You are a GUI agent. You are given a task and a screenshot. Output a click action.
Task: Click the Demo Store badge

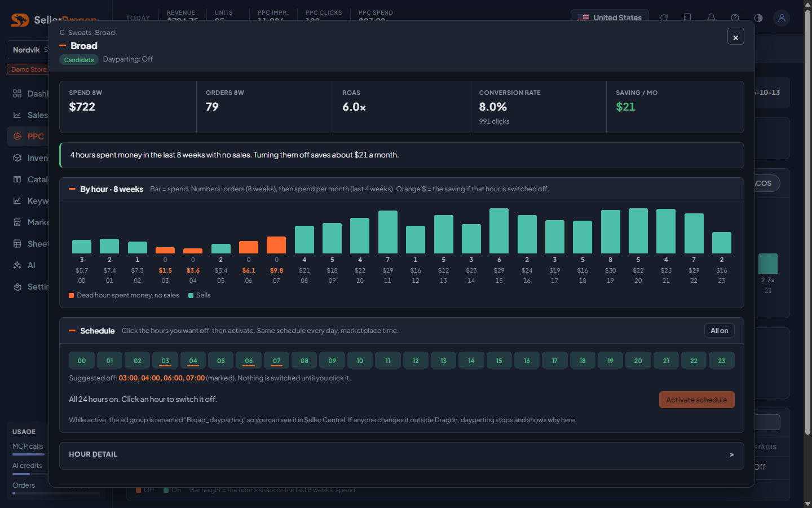tap(28, 69)
